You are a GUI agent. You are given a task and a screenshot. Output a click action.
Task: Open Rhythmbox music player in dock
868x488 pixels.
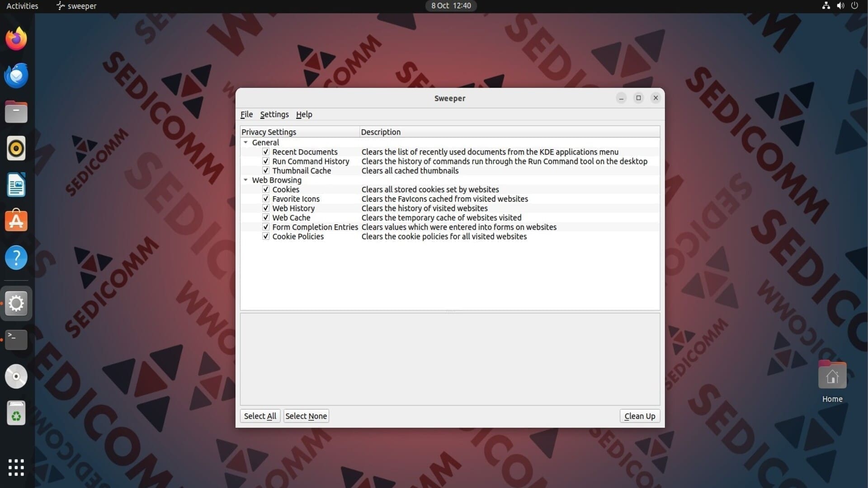(16, 148)
